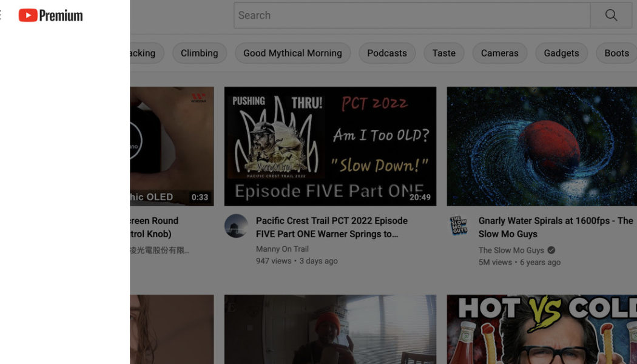The height and width of the screenshot is (364, 637).
Task: Click the YouTube Premium logo
Action: pyautogui.click(x=50, y=15)
